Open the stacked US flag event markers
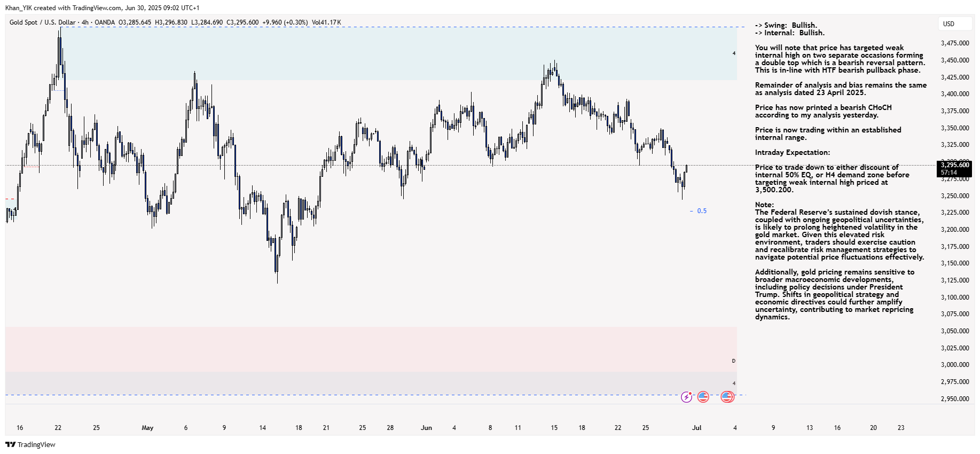 click(727, 397)
